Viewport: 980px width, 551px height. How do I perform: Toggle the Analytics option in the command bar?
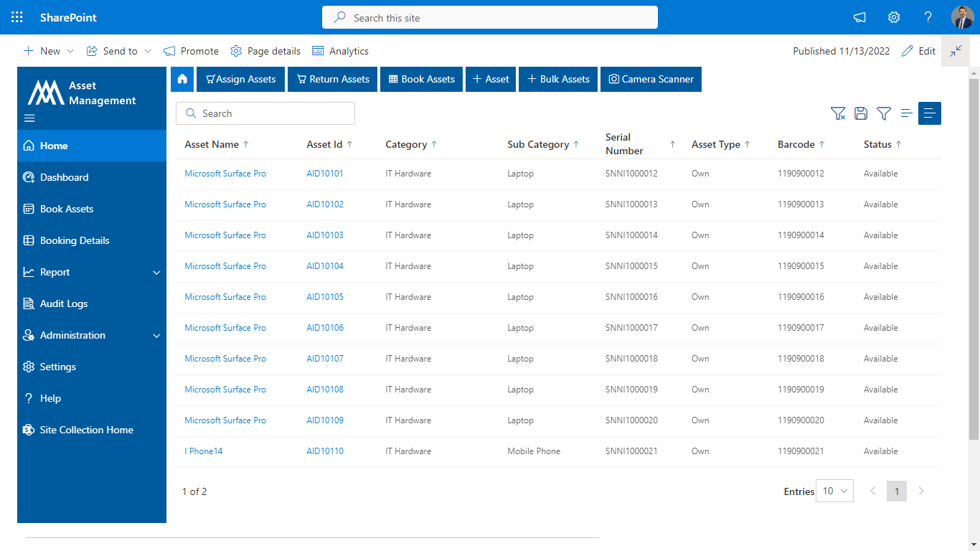point(340,51)
